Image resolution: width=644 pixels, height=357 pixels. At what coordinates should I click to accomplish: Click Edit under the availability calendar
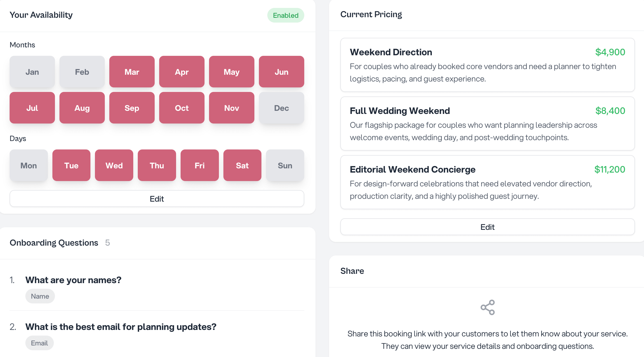click(x=157, y=199)
